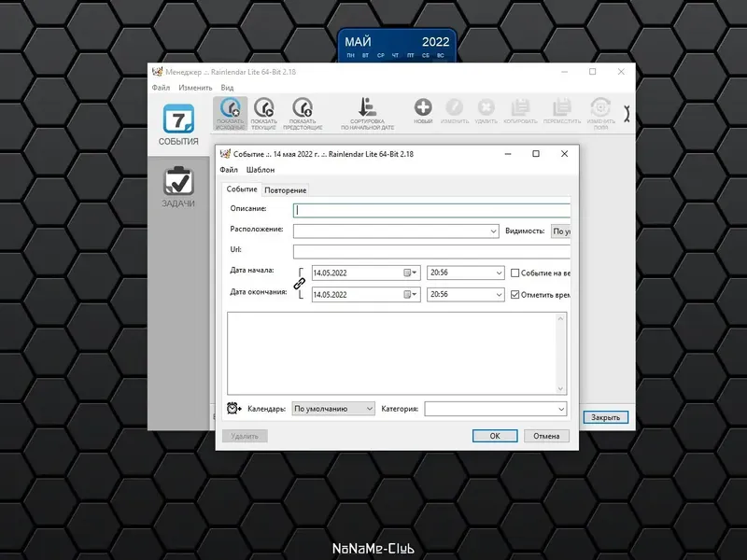Open the События section in the sidebar
Screen dimensions: 747x560
point(178,125)
